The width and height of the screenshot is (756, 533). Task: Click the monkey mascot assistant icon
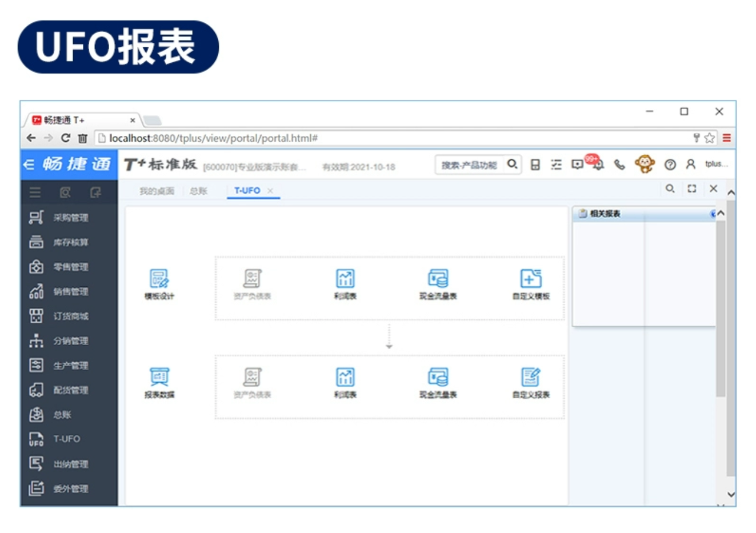click(645, 164)
